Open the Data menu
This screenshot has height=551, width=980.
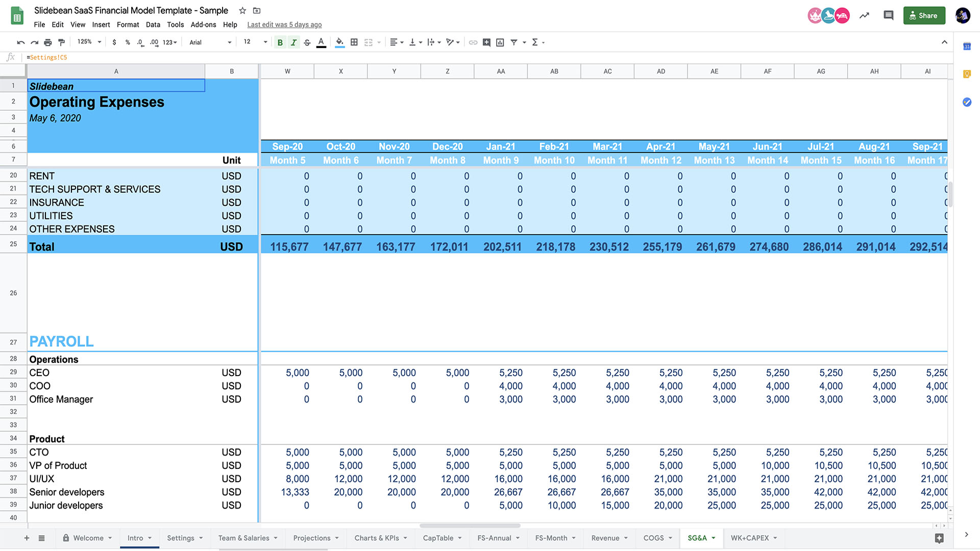(x=153, y=24)
